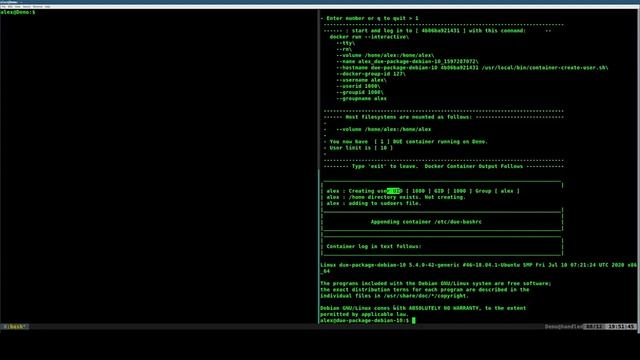Click the '--tty\' option line

pyautogui.click(x=346, y=43)
